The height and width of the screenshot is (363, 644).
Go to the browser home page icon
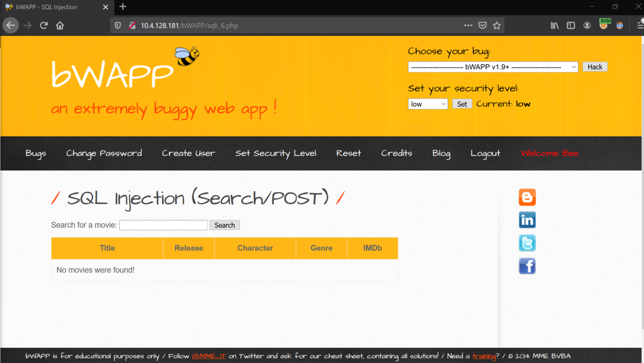click(60, 25)
